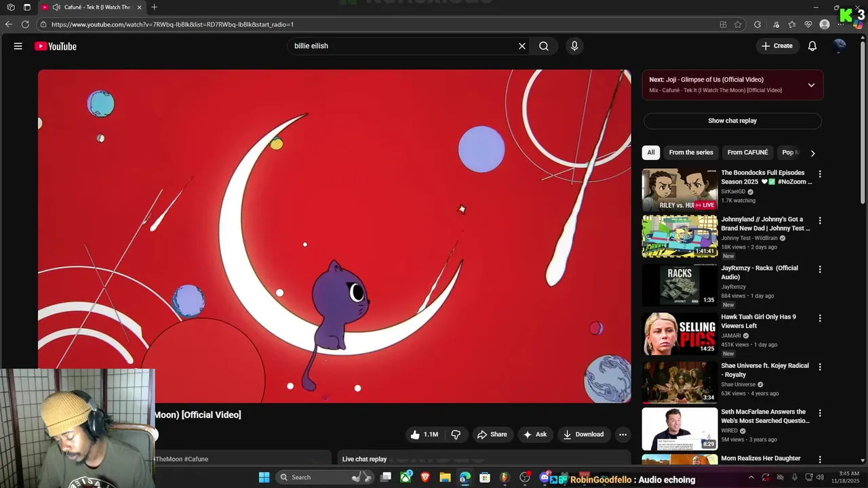The height and width of the screenshot is (488, 868).
Task: Open the YouTube guide hamburger menu
Action: coord(18,46)
